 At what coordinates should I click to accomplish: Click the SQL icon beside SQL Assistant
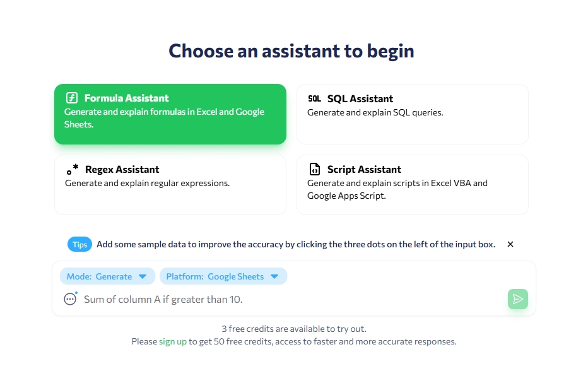[x=314, y=98]
